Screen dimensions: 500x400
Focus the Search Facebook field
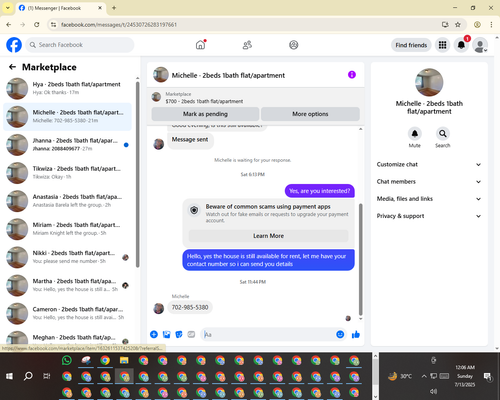[x=80, y=45]
